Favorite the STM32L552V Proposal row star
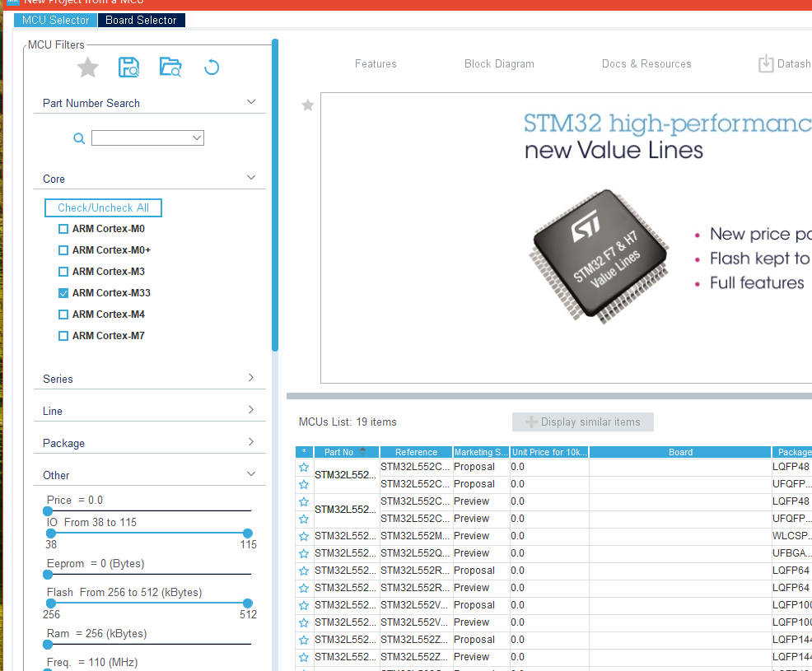Image resolution: width=812 pixels, height=671 pixels. coord(303,605)
